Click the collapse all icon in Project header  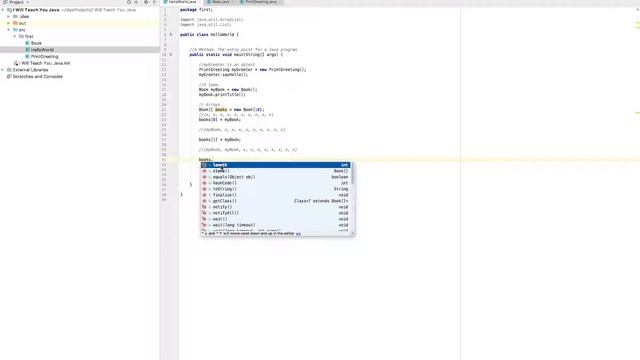click(x=136, y=2)
